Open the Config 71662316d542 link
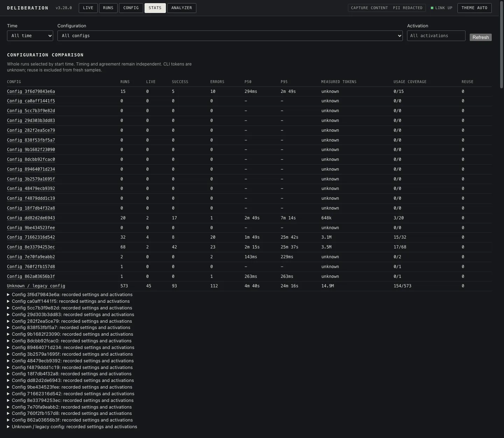This screenshot has width=504, height=438. tap(31, 237)
